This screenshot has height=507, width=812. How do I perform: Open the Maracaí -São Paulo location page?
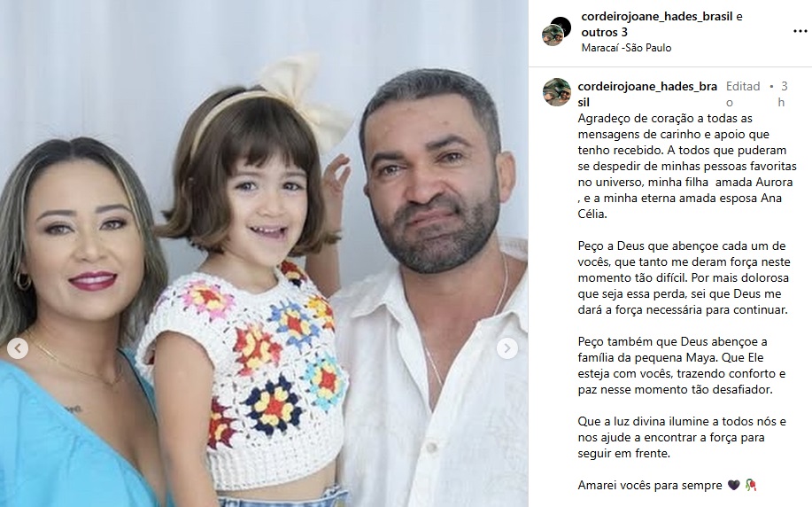626,48
